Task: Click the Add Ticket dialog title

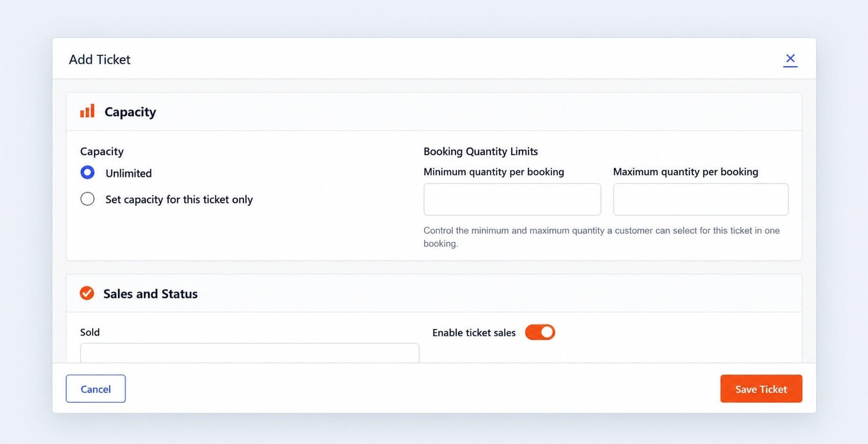Action: point(100,59)
